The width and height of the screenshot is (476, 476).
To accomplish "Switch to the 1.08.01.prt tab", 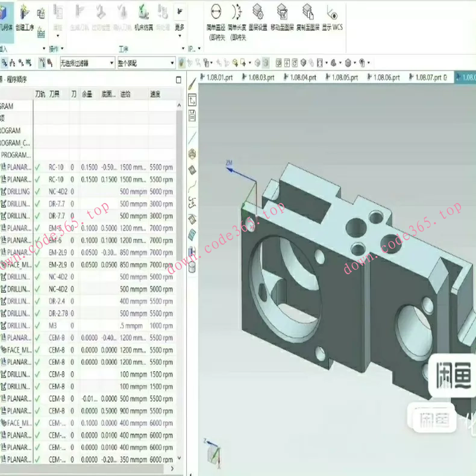I will (216, 77).
